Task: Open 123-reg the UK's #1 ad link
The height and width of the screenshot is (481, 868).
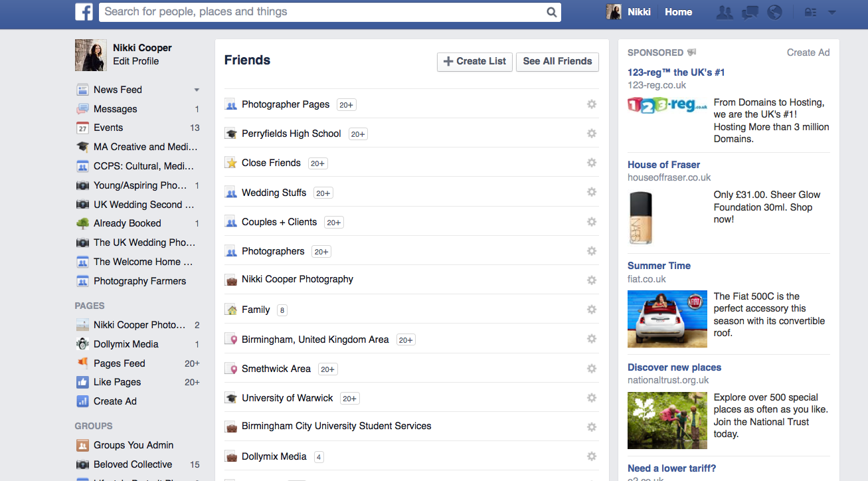Action: coord(676,72)
